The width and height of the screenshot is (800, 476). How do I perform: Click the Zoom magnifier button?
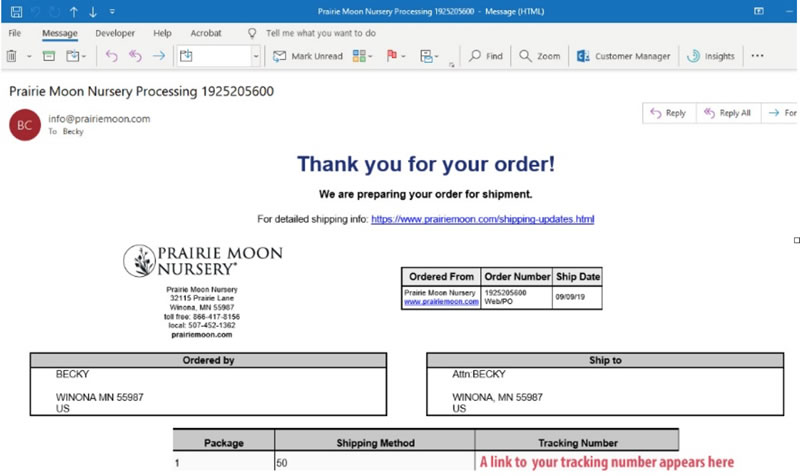[x=539, y=56]
